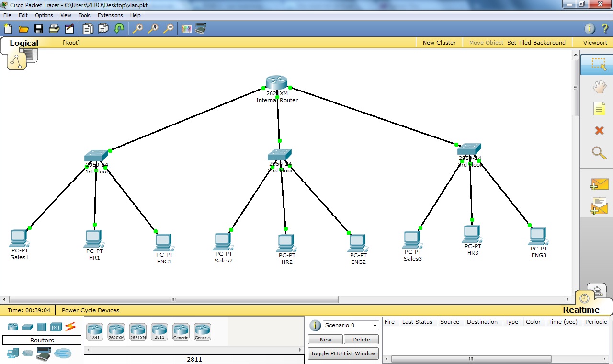Pick the 2621XM router from device list
Viewport: 613px width, 364px height.
(138, 331)
